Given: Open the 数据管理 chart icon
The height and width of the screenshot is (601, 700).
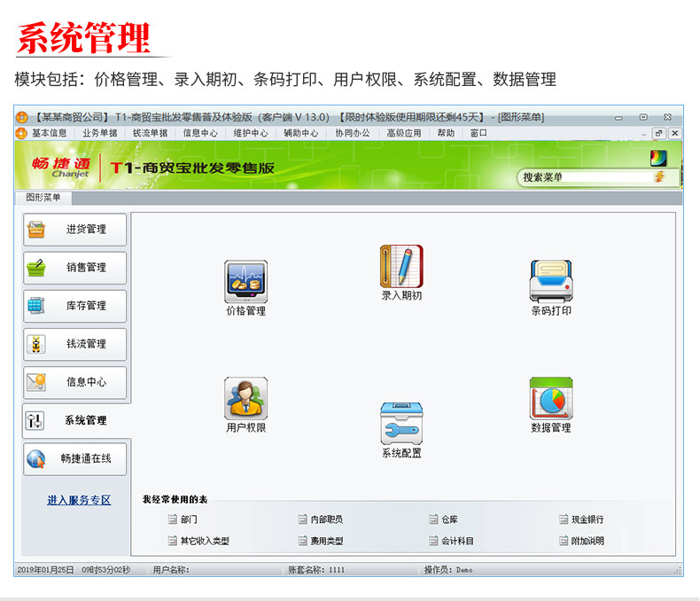Looking at the screenshot, I should [551, 398].
